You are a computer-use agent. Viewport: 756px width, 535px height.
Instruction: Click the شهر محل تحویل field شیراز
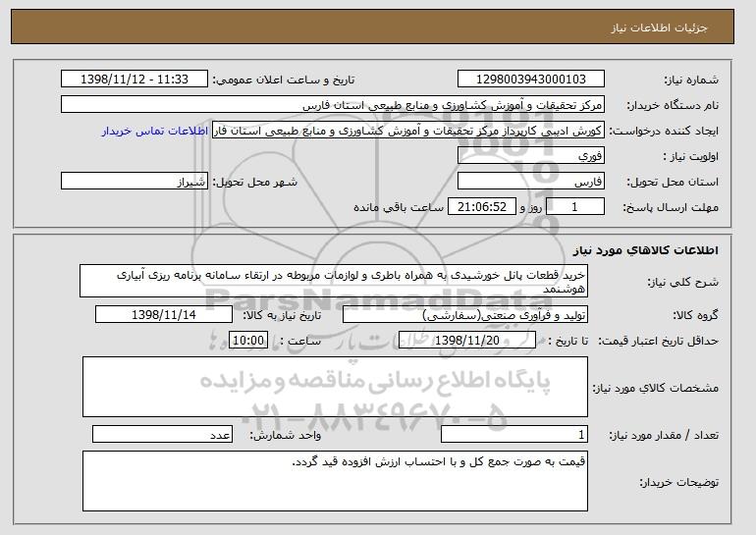[x=135, y=182]
